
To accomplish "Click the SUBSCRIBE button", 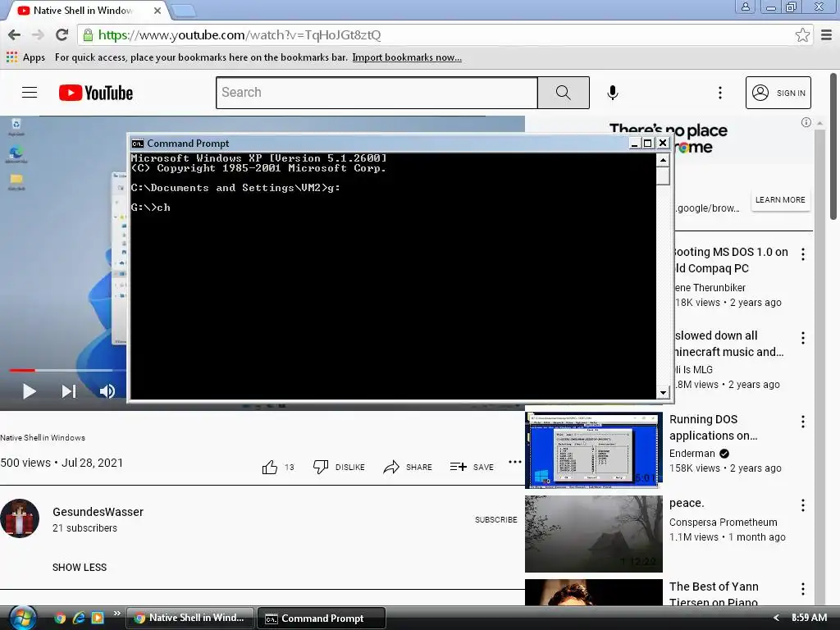I will [x=496, y=519].
